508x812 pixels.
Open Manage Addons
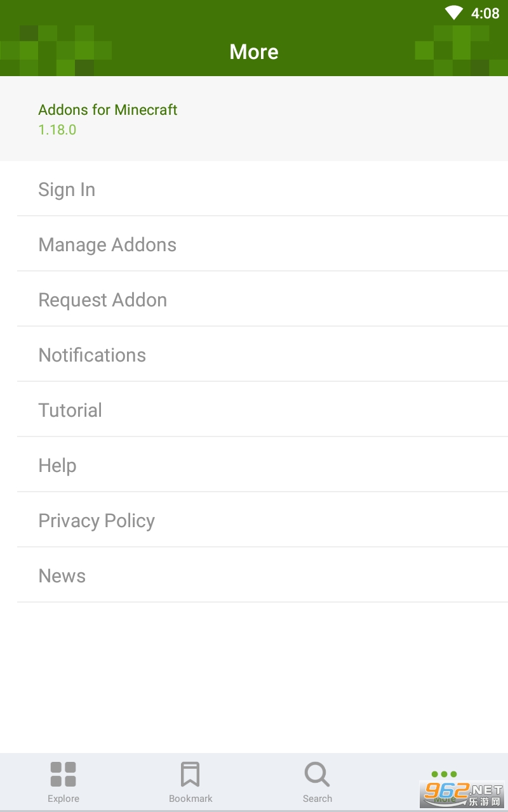pos(107,245)
